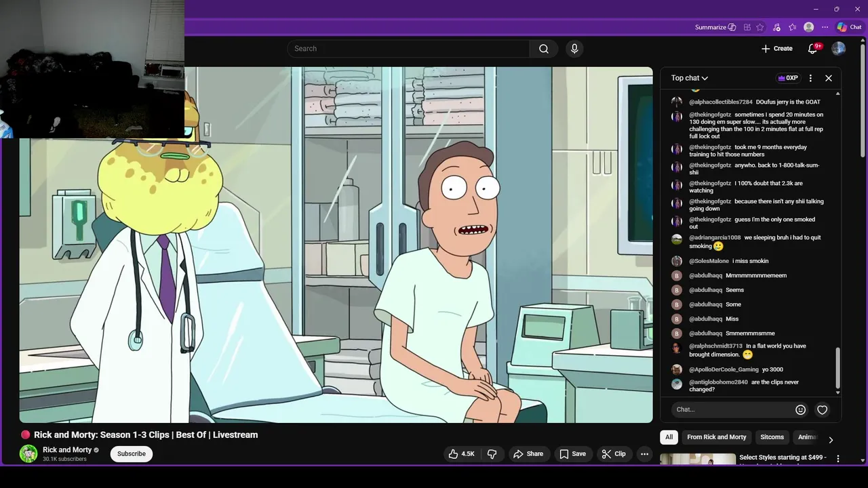
Task: Open the notifications bell
Action: pos(812,49)
